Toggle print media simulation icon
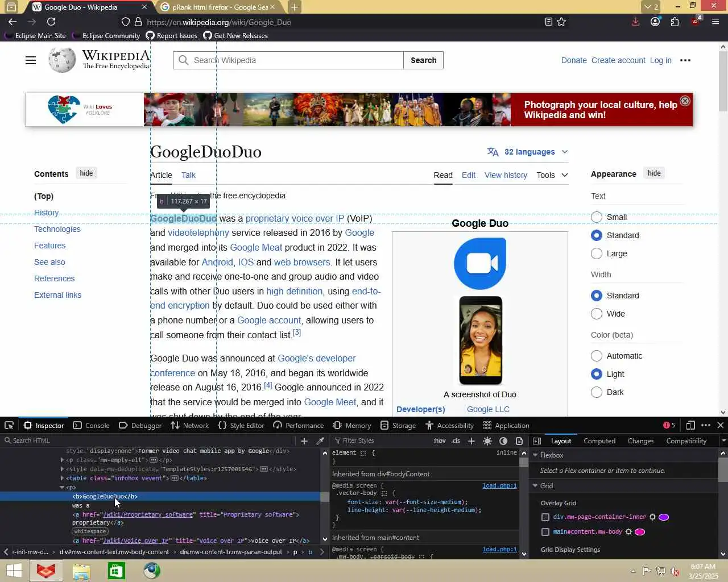The width and height of the screenshot is (728, 582). click(519, 440)
